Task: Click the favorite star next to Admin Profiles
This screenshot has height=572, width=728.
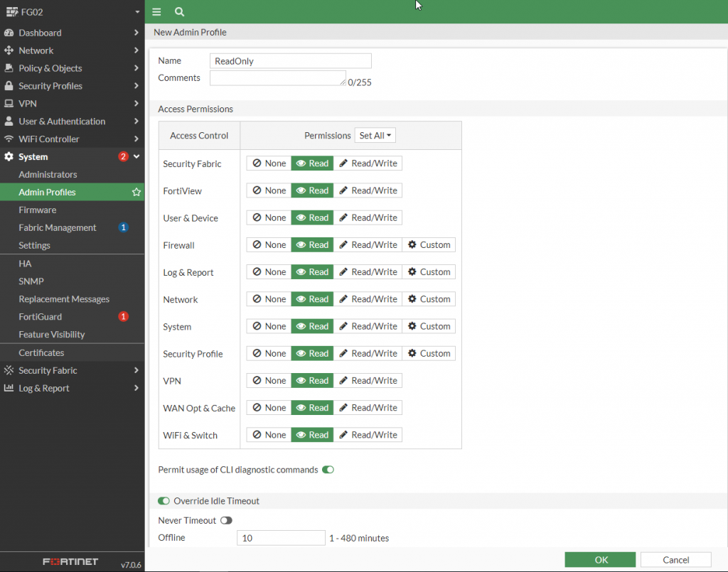Action: [136, 193]
